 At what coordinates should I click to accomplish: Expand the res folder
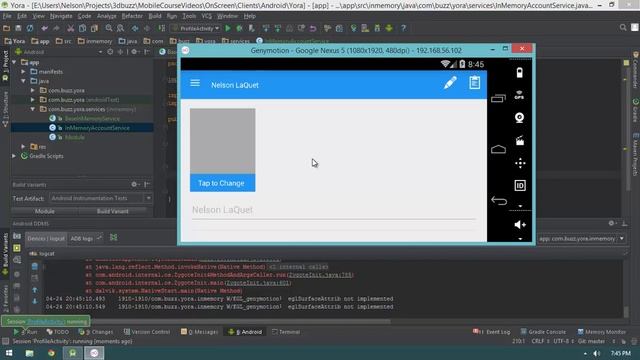coord(24,147)
